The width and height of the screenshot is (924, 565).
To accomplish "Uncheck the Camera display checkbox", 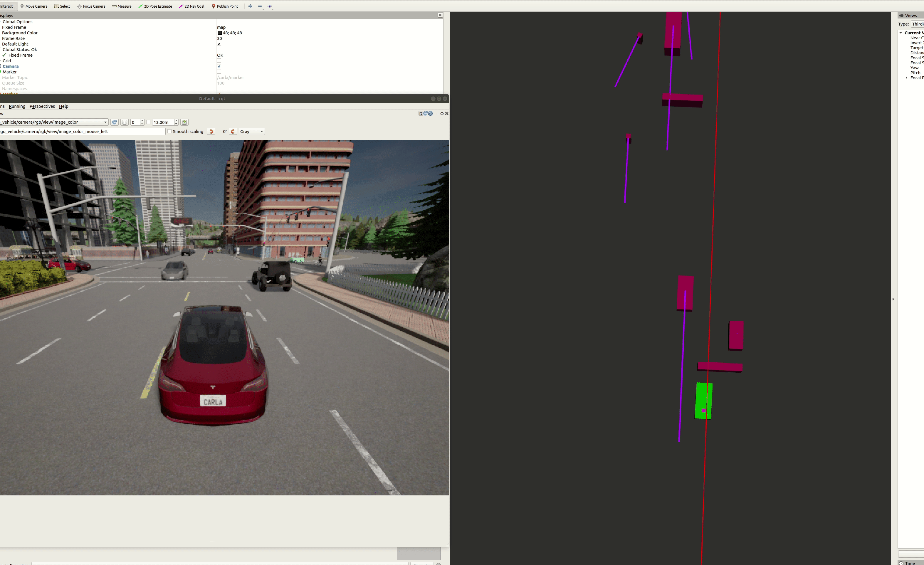I will (x=219, y=66).
